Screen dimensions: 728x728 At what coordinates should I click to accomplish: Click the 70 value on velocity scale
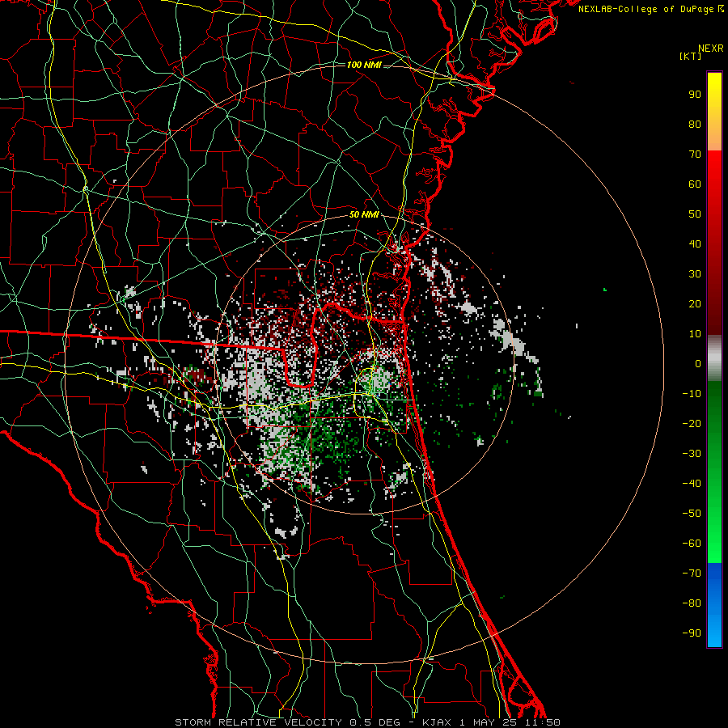click(695, 154)
